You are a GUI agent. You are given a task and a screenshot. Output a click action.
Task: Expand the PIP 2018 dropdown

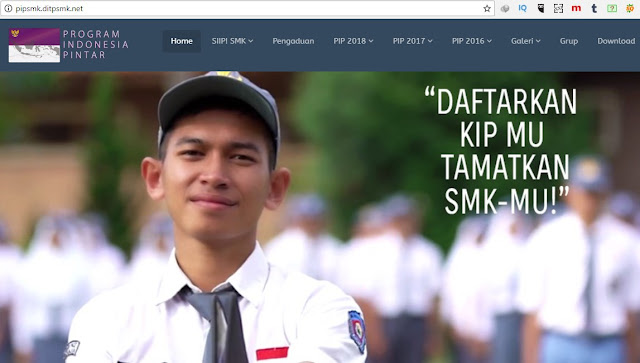click(353, 41)
